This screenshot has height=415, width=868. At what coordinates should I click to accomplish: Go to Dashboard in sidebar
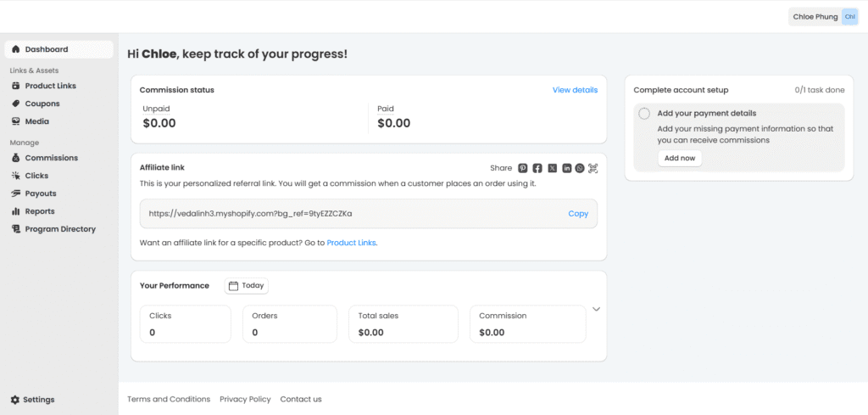point(58,49)
